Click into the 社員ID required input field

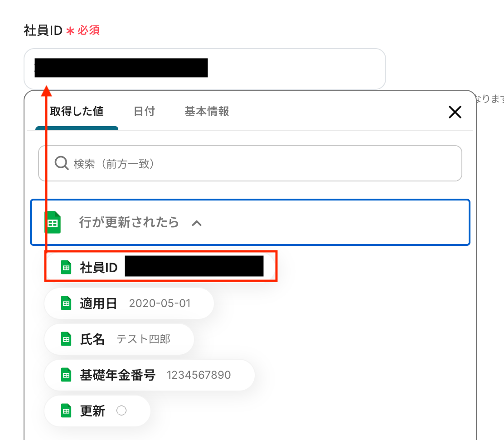(x=205, y=69)
